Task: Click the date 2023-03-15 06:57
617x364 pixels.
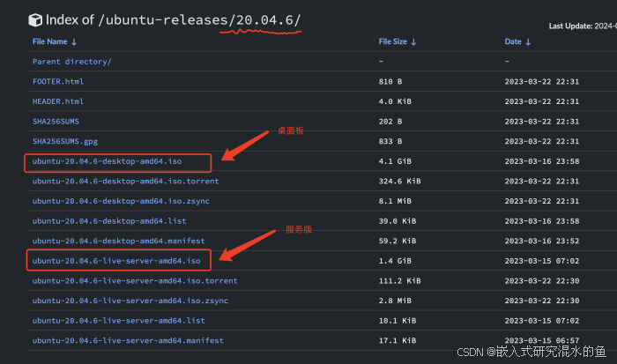Action: (x=542, y=340)
